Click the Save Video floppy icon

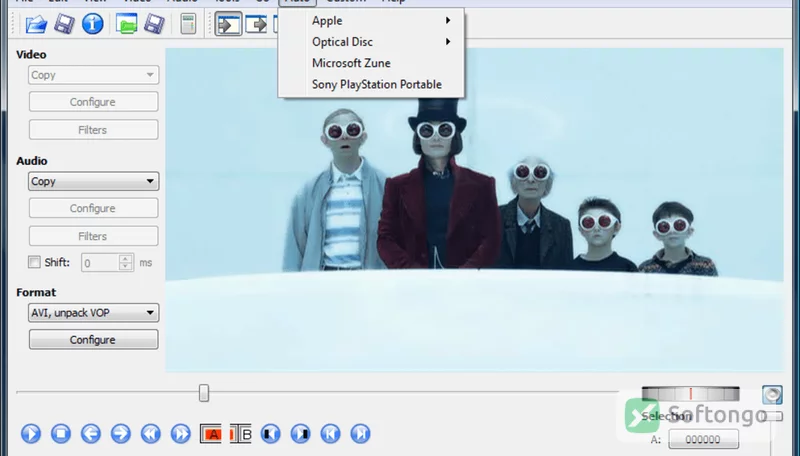pyautogui.click(x=64, y=24)
